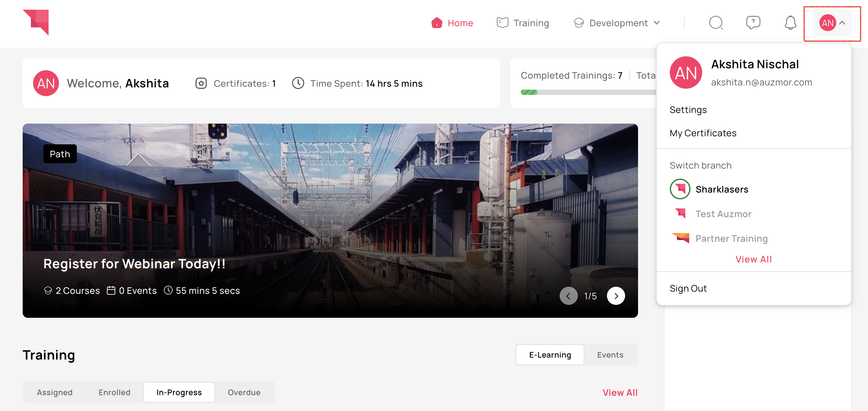This screenshot has height=411, width=868.
Task: Go to previous banner slide arrow
Action: [x=568, y=296]
